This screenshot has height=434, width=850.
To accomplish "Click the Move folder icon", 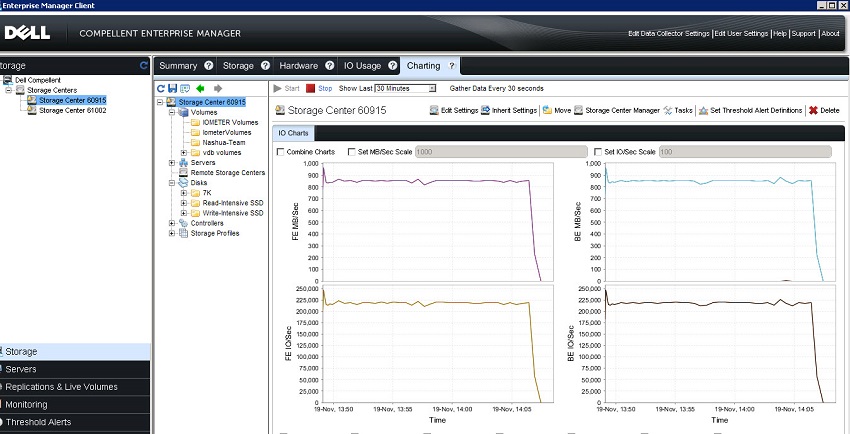I will coord(548,110).
